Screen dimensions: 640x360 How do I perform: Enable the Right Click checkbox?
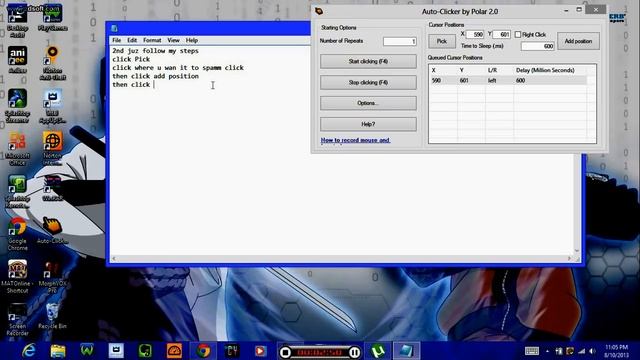click(x=518, y=35)
